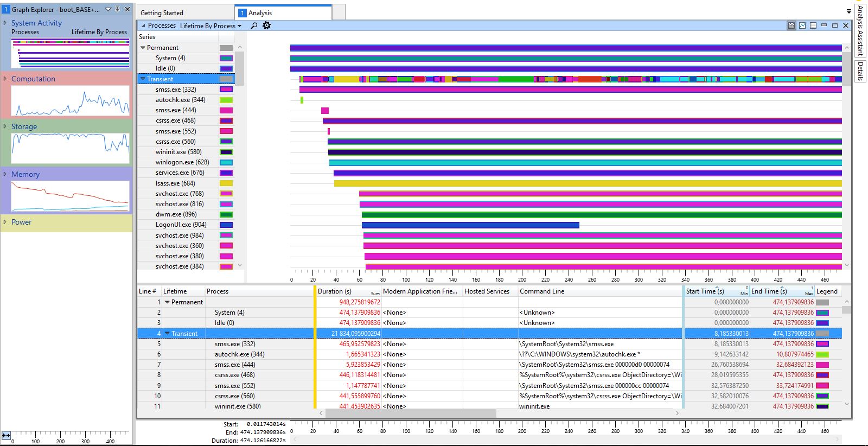Select winlogon.exe (628) in the series list

[x=182, y=162]
